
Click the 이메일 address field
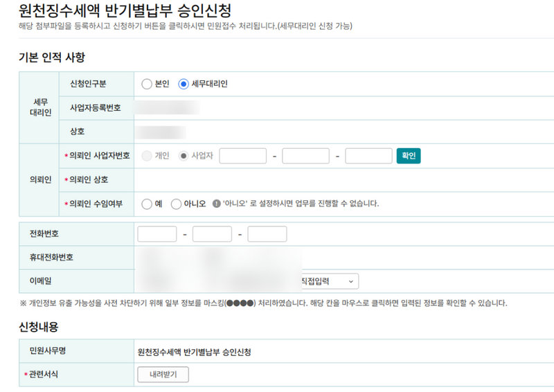pos(215,281)
